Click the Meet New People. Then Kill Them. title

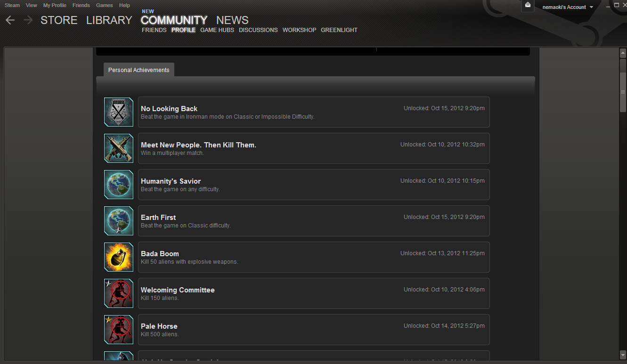pos(198,145)
